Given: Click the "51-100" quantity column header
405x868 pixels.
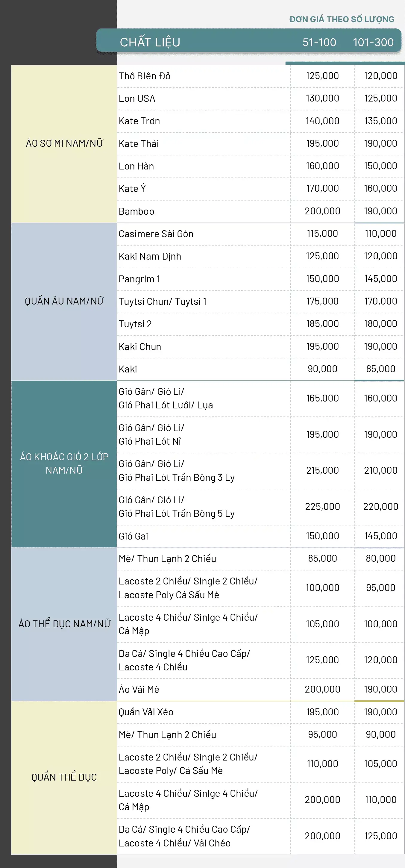Looking at the screenshot, I should (319, 43).
